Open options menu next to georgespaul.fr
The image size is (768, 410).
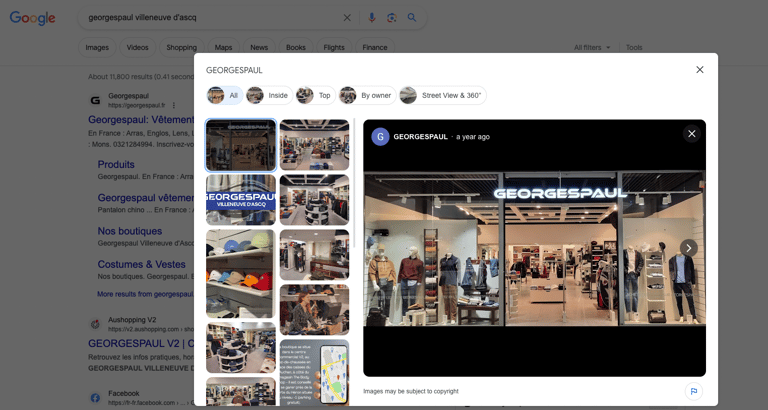tap(173, 105)
